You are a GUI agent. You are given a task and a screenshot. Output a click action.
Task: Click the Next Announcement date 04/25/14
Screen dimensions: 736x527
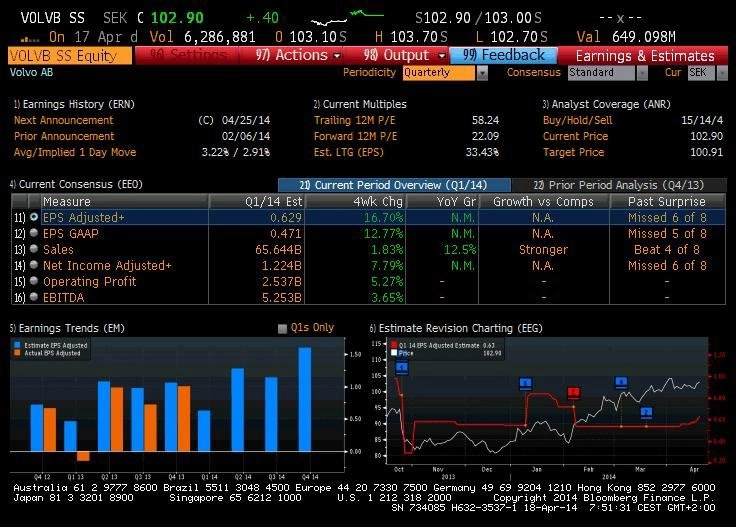[246, 120]
